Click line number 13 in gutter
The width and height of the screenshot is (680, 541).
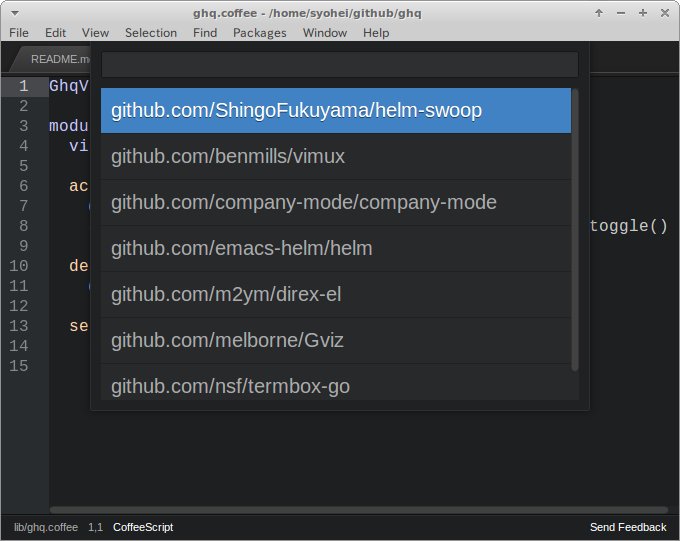19,326
